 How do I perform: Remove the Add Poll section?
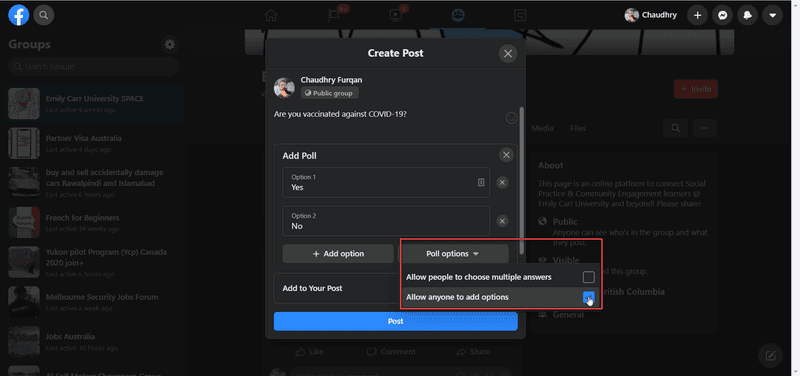click(x=506, y=156)
